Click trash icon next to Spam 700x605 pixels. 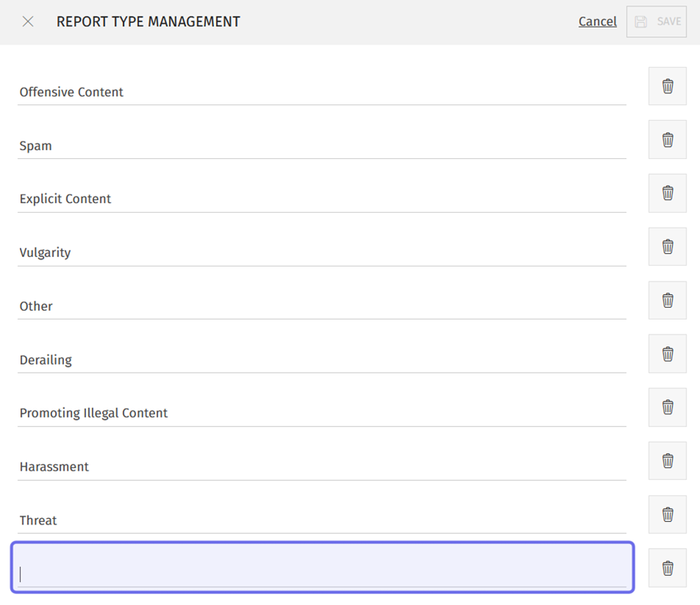tap(668, 140)
